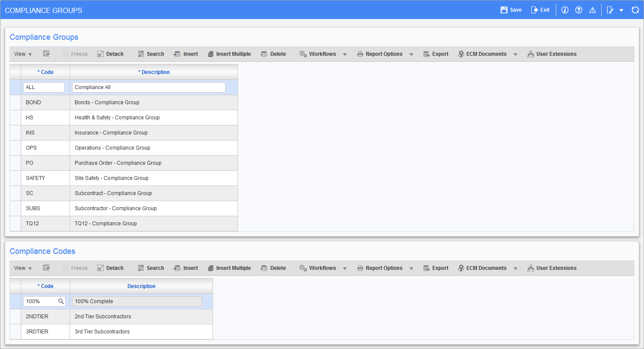The image size is (644, 349).
Task: Click the Compliance All description input field
Action: coord(149,87)
